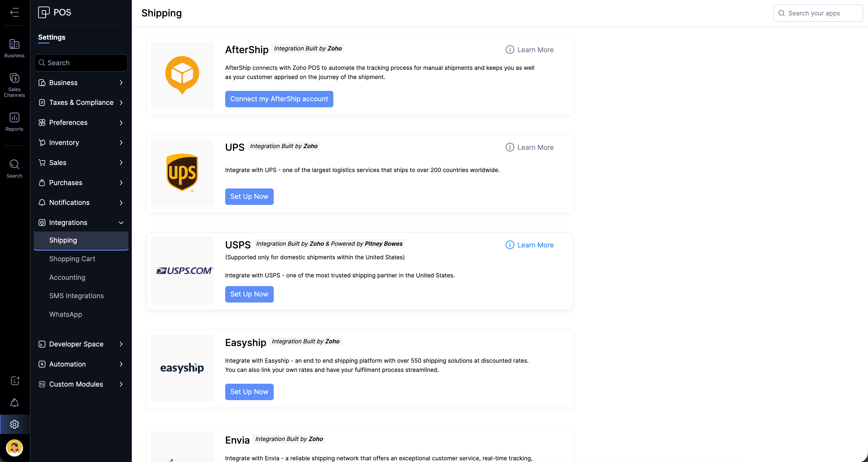Open the Reports icon in the left rail
The image size is (868, 462).
(x=14, y=122)
